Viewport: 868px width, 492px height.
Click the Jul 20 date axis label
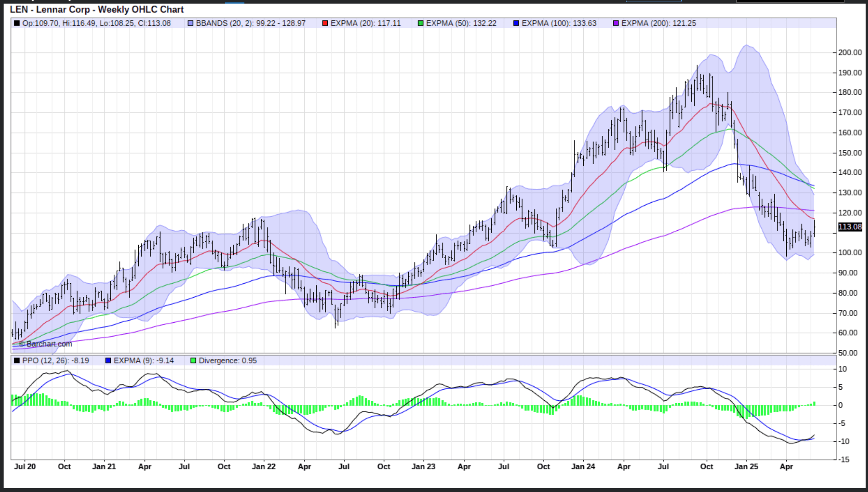coord(25,467)
